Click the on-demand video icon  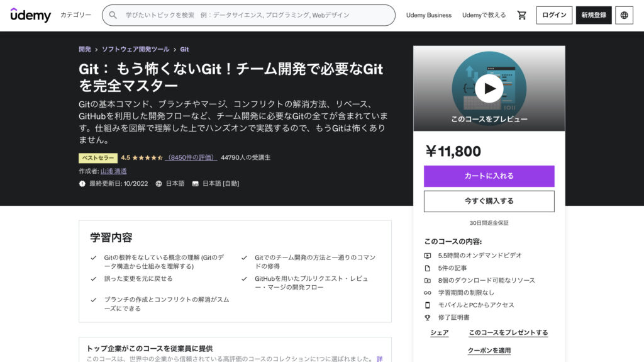(x=428, y=256)
